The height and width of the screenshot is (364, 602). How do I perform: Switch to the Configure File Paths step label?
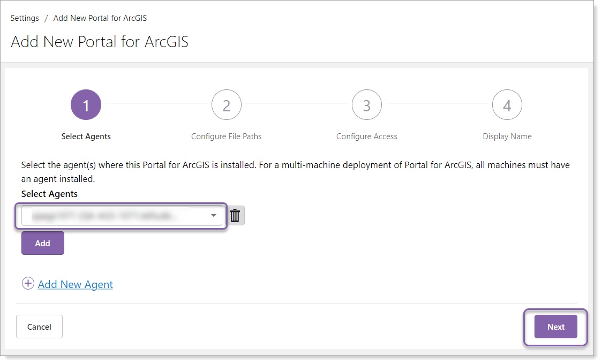click(x=227, y=136)
